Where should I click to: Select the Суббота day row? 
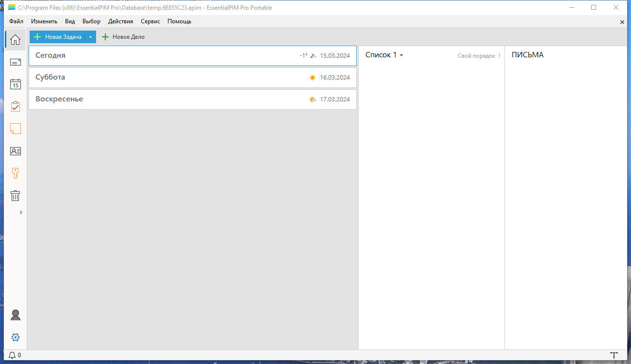pos(193,78)
